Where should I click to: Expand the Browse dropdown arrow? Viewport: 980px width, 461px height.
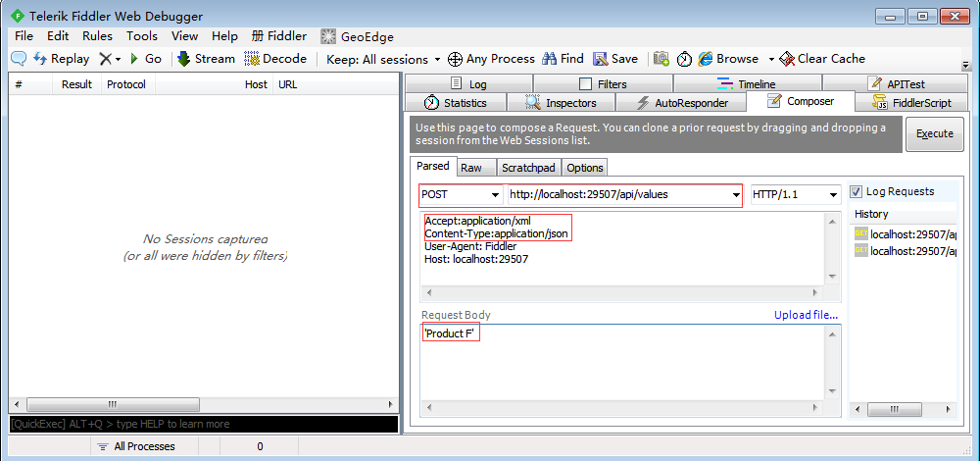point(771,60)
